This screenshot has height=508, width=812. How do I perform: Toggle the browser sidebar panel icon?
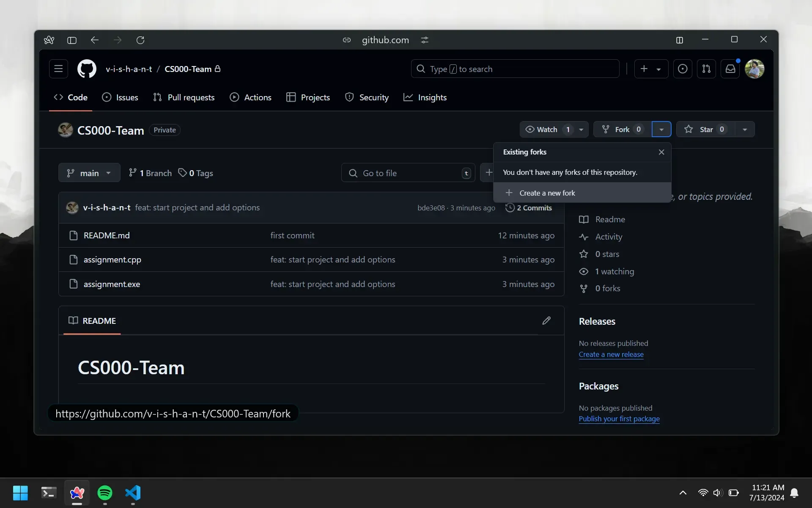(72, 40)
